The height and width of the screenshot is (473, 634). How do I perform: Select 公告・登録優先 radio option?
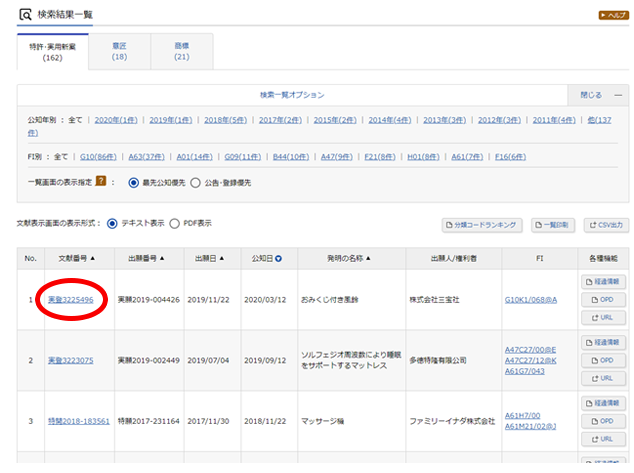tap(195, 183)
